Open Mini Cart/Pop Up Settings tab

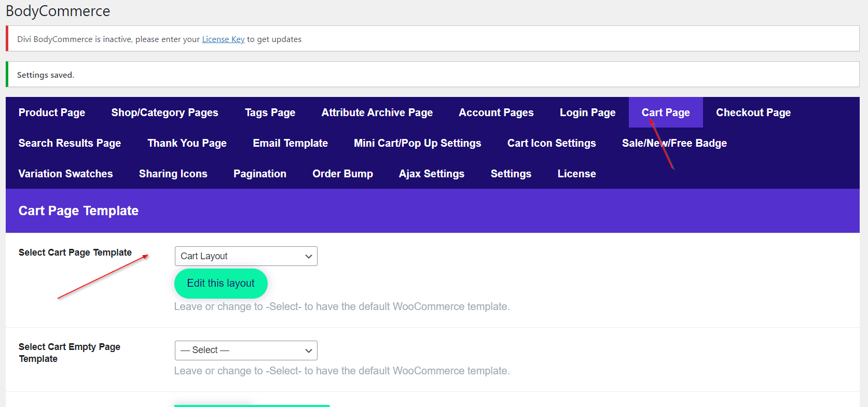tap(417, 143)
